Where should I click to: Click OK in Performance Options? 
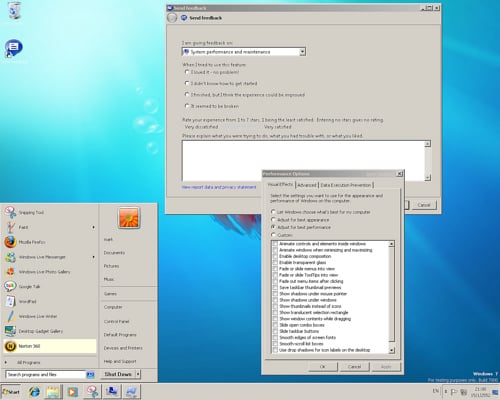point(323,367)
